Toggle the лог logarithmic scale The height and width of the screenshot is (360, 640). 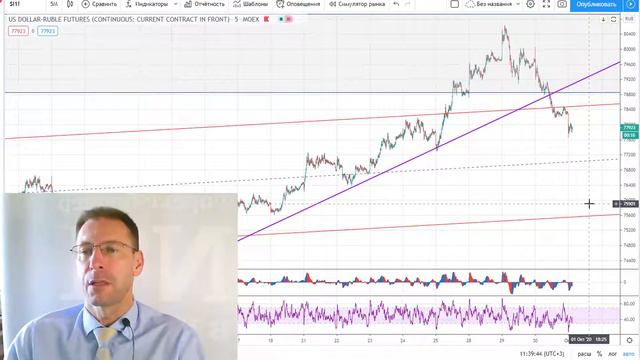(x=613, y=354)
